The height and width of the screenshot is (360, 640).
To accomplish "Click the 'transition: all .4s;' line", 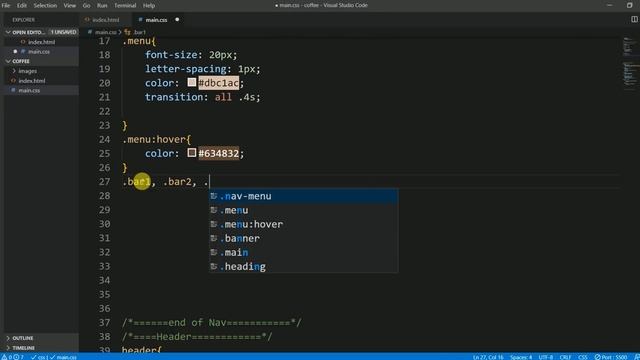I will pyautogui.click(x=202, y=97).
